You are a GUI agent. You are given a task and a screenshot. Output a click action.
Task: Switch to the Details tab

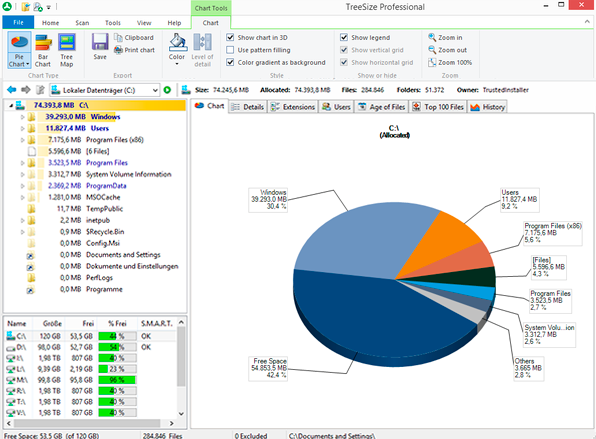click(247, 107)
